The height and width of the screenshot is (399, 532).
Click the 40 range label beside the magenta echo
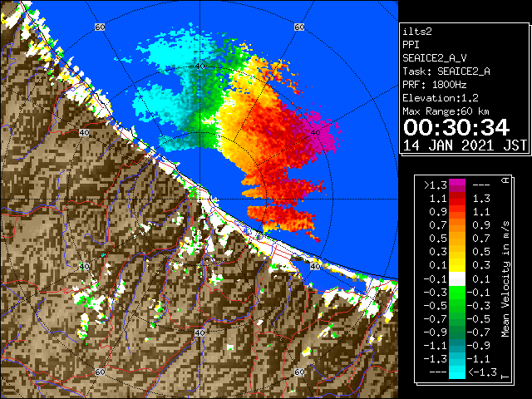click(316, 133)
